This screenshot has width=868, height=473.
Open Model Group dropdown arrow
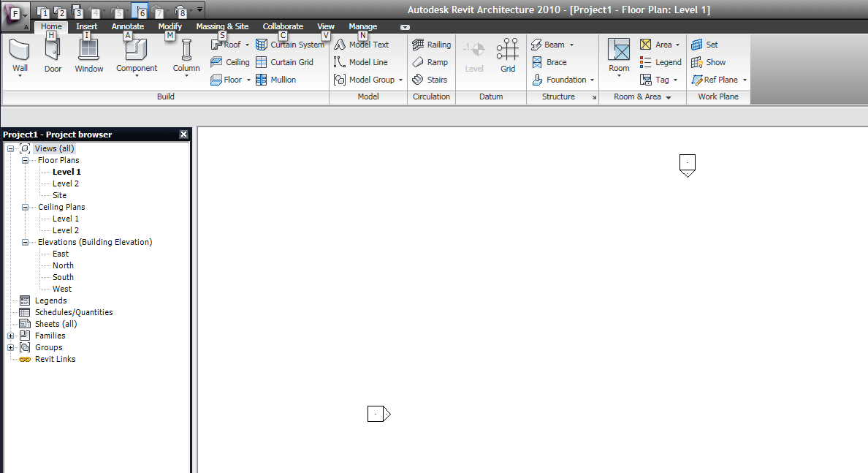[x=401, y=80]
